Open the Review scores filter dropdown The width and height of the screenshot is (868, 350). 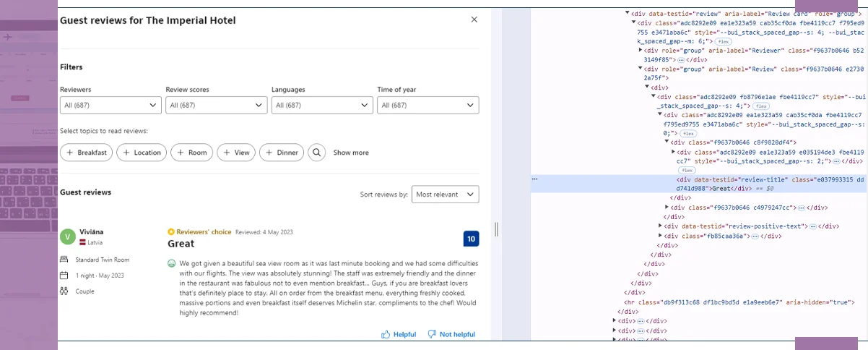pyautogui.click(x=217, y=105)
